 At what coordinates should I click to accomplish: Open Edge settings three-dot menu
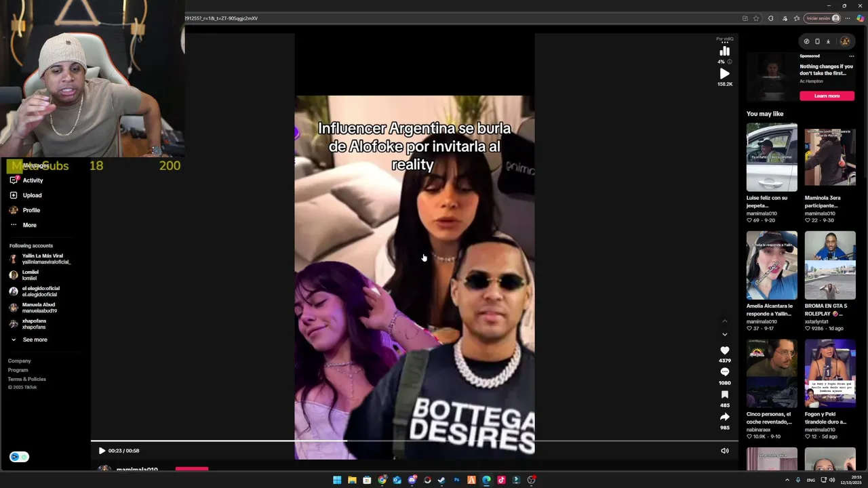(x=848, y=18)
